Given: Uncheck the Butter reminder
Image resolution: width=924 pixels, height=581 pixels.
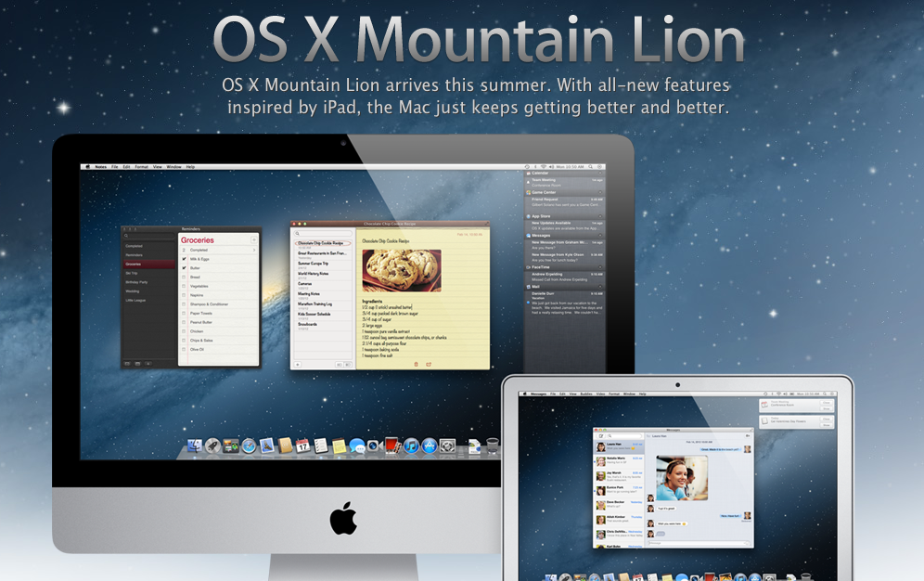Looking at the screenshot, I should (x=184, y=268).
